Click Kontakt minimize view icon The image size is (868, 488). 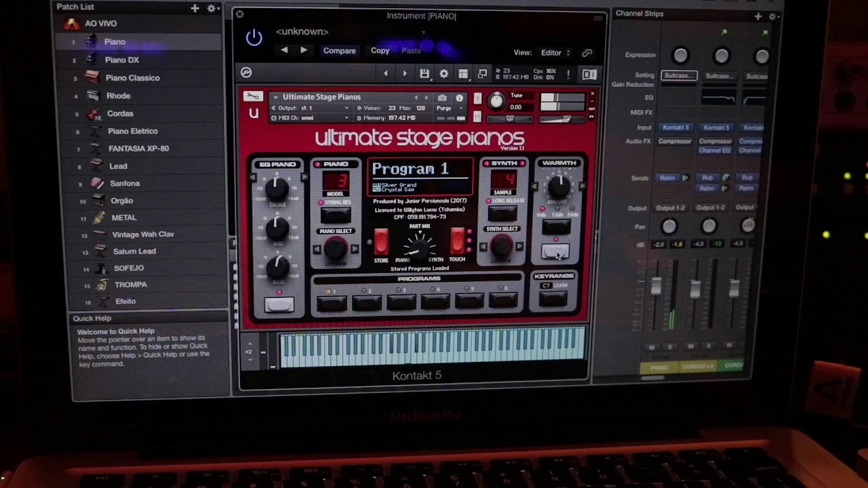click(x=482, y=73)
